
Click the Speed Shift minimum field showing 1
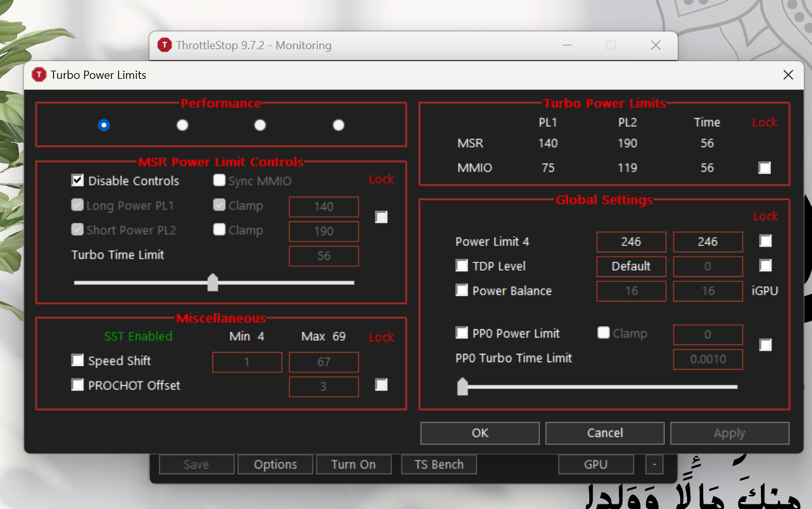[247, 362]
